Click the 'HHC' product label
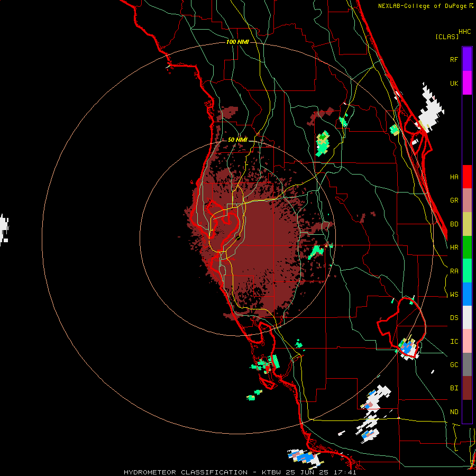 465,32
